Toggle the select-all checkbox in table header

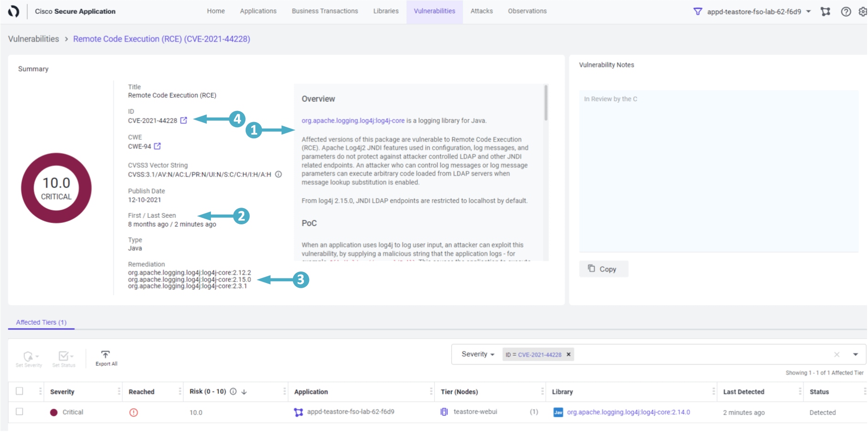[x=19, y=391]
